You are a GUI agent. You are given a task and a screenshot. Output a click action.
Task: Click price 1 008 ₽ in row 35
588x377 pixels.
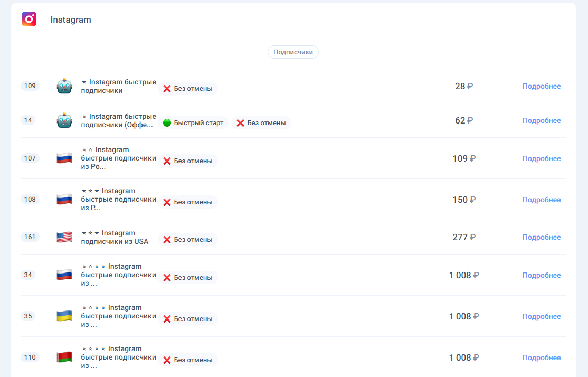tap(464, 317)
